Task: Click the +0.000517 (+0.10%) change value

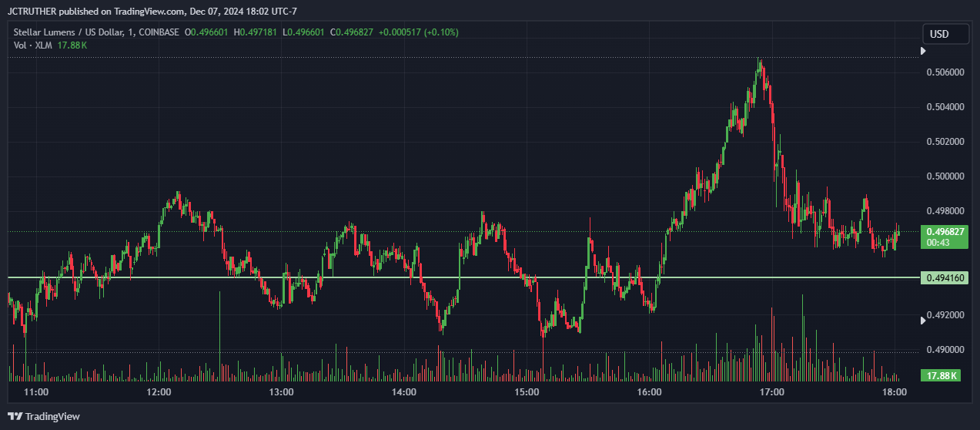Action: coord(418,32)
